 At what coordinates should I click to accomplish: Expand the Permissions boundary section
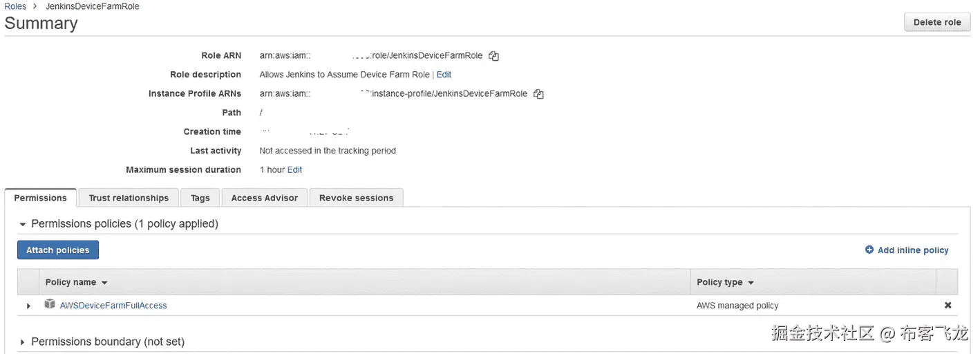pyautogui.click(x=23, y=342)
